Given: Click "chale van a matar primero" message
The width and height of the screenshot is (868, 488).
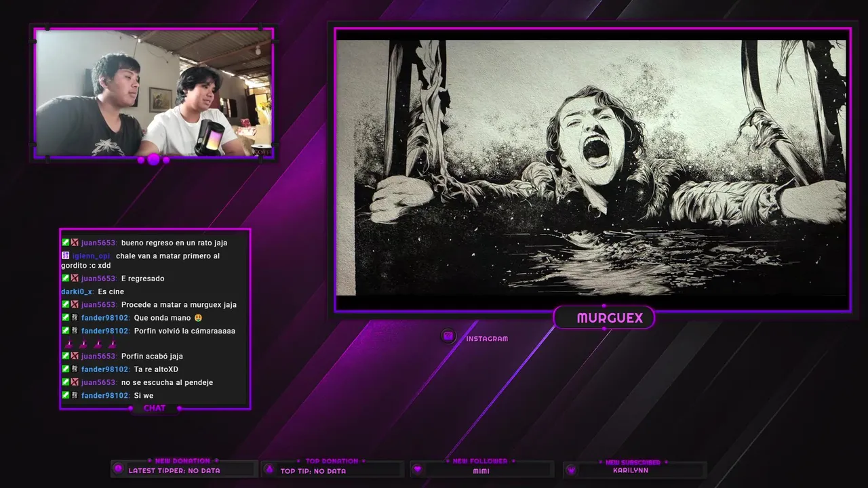Looking at the screenshot, I should [140, 261].
